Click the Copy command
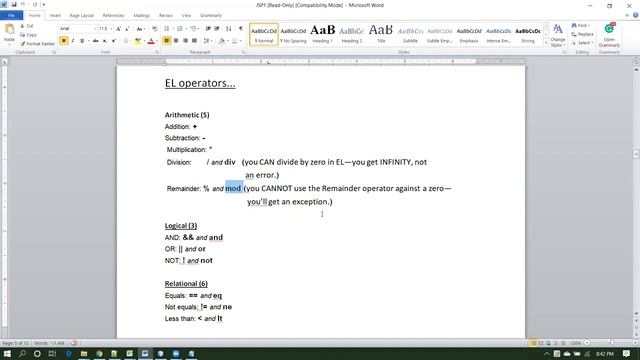640x360 pixels. (x=28, y=35)
